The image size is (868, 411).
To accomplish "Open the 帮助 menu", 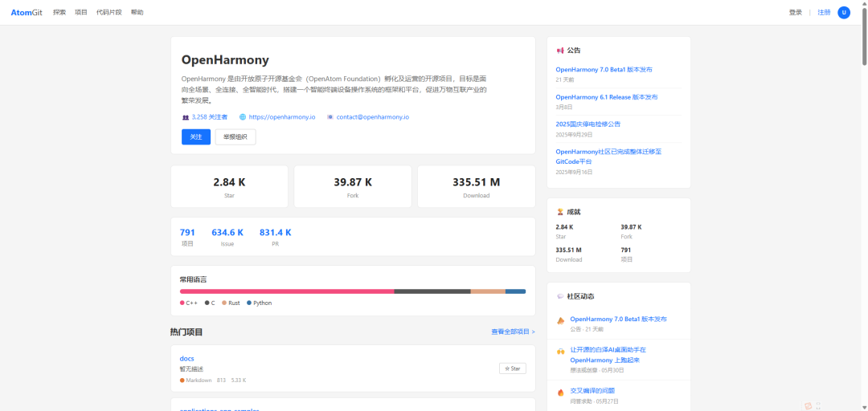I will pyautogui.click(x=137, y=12).
